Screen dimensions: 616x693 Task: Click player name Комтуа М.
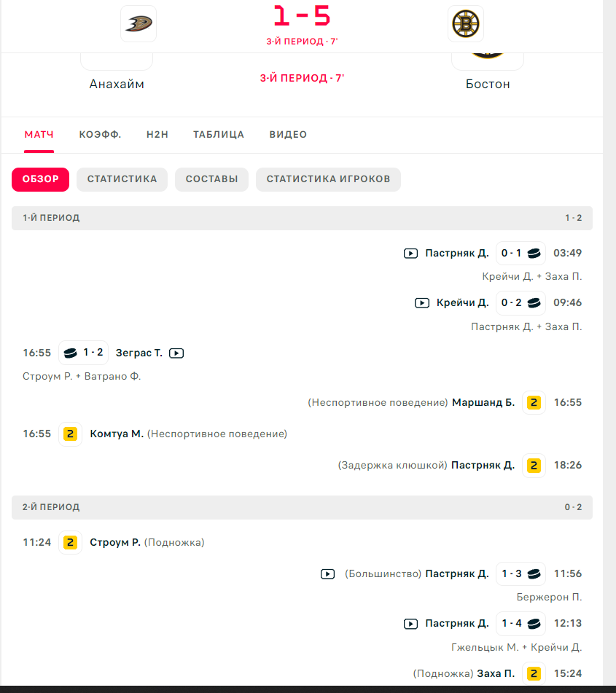tap(117, 434)
